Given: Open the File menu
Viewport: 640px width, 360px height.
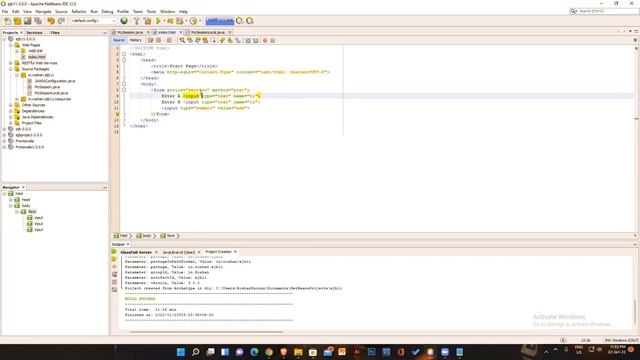Looking at the screenshot, I should [x=5, y=11].
